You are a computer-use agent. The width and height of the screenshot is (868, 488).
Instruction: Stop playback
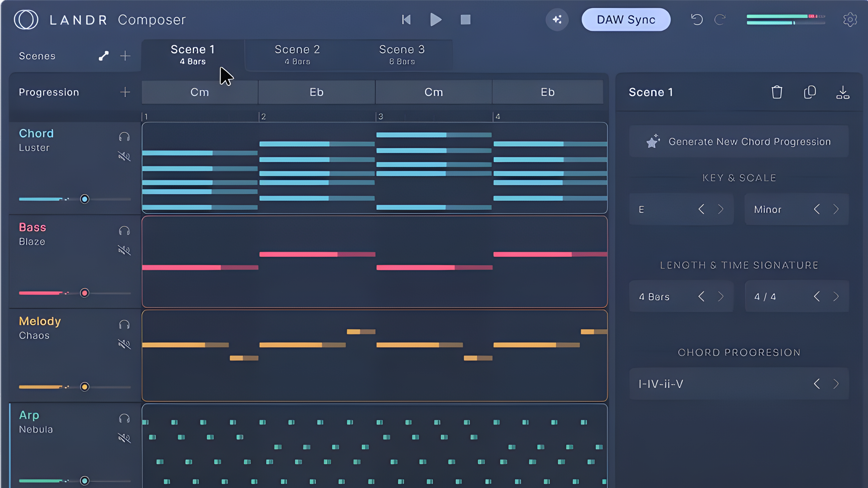(465, 19)
